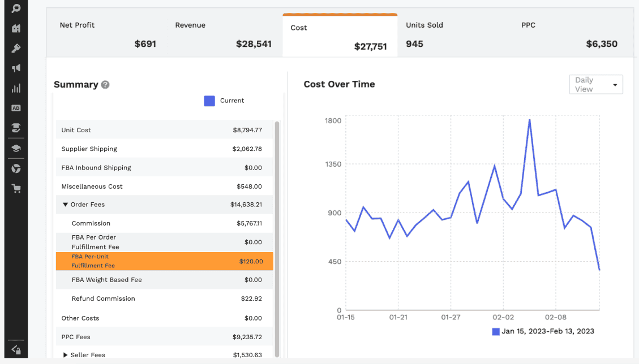Click the blue Current legend swatch

[x=209, y=101]
